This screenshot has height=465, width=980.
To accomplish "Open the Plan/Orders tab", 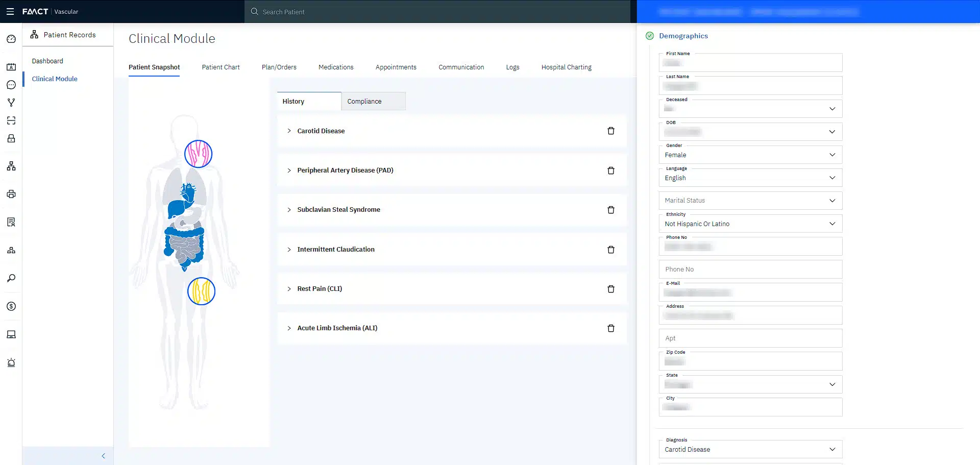I will (x=279, y=67).
